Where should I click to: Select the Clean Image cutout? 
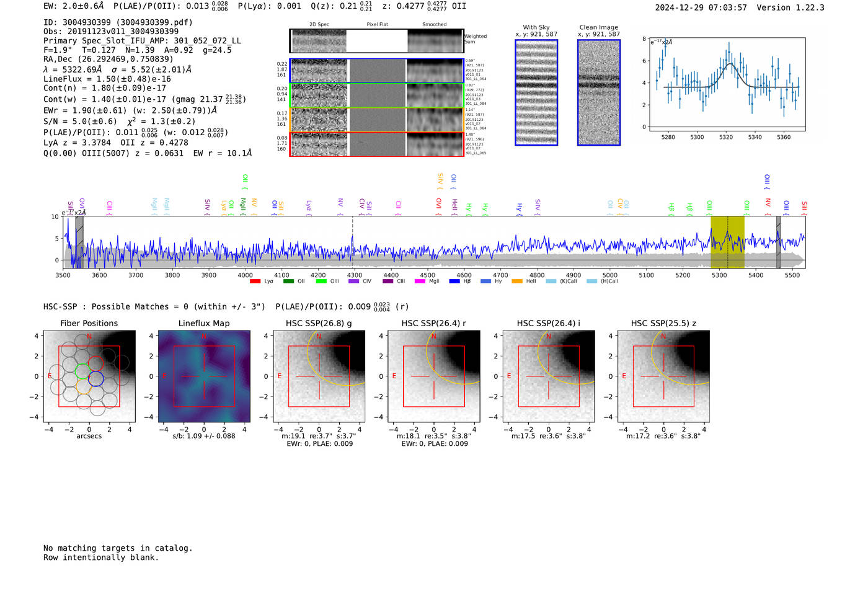[599, 92]
